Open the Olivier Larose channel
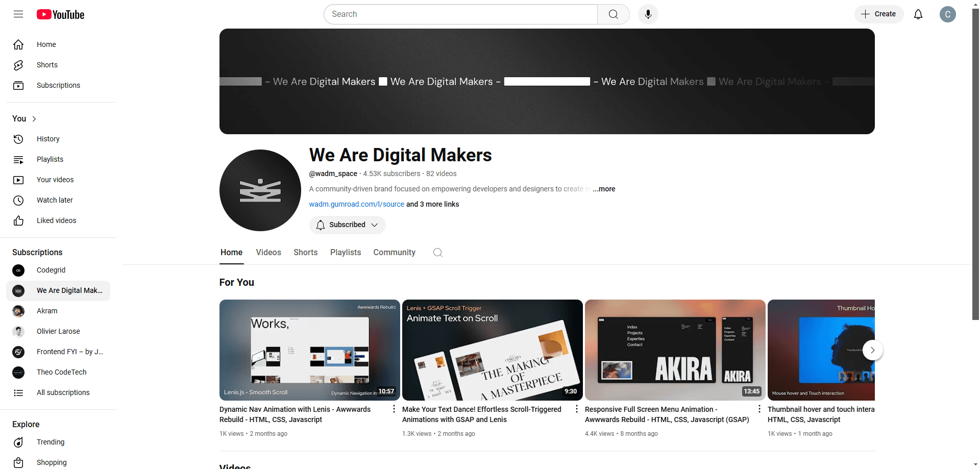Viewport: 980px width, 469px height. coord(58,331)
